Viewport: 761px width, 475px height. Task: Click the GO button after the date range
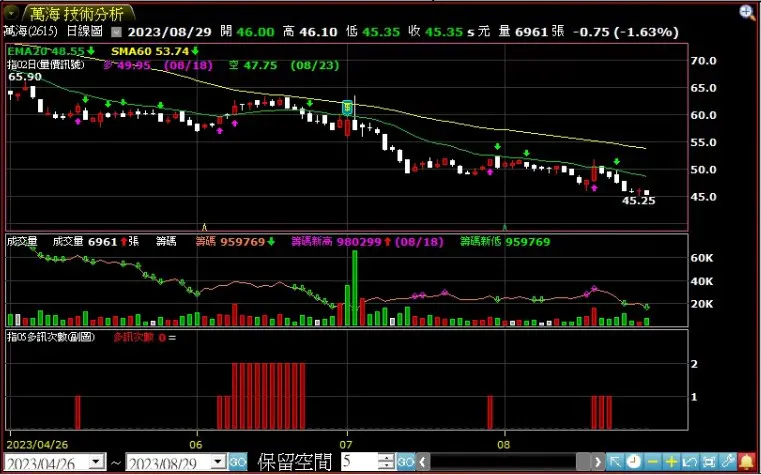pyautogui.click(x=238, y=461)
